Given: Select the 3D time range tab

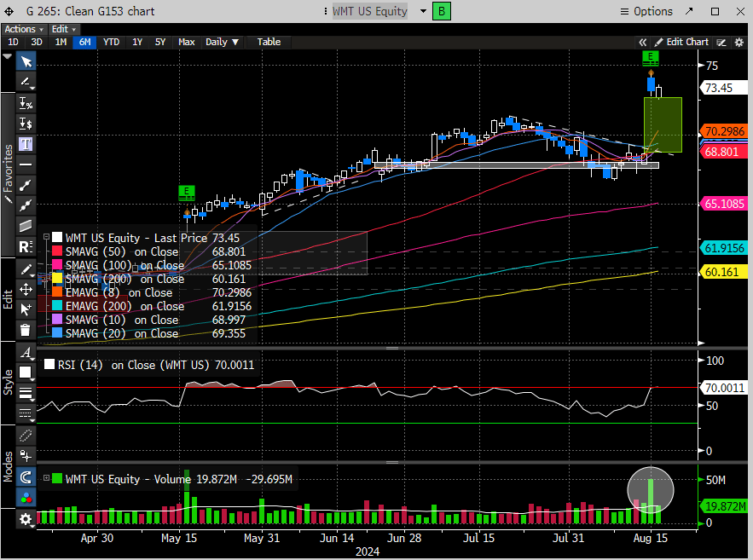Looking at the screenshot, I should pos(37,43).
